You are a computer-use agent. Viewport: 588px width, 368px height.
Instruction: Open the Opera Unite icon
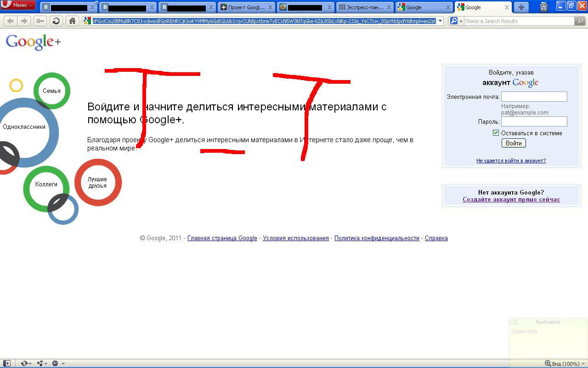[x=40, y=363]
